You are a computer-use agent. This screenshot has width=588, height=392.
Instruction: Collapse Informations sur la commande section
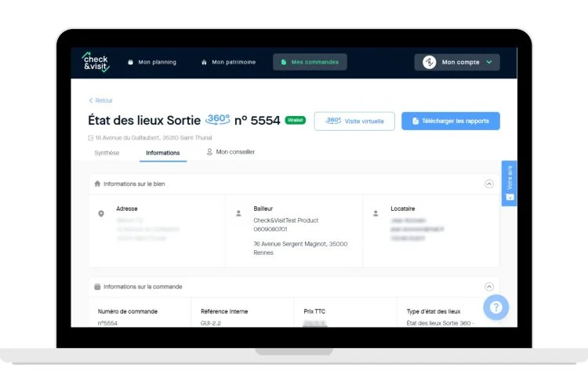pyautogui.click(x=489, y=287)
